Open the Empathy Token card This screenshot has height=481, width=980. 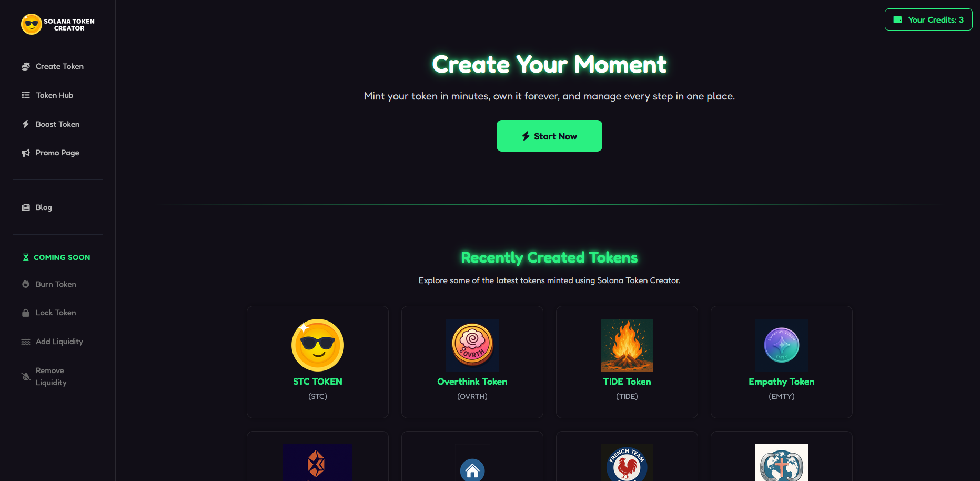click(782, 362)
